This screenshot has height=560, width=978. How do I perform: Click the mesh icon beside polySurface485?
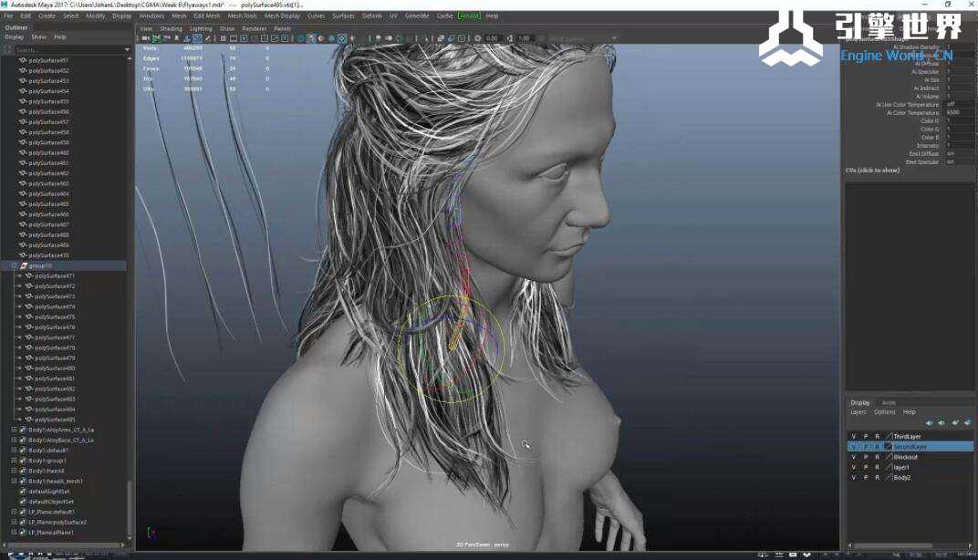[x=28, y=420]
